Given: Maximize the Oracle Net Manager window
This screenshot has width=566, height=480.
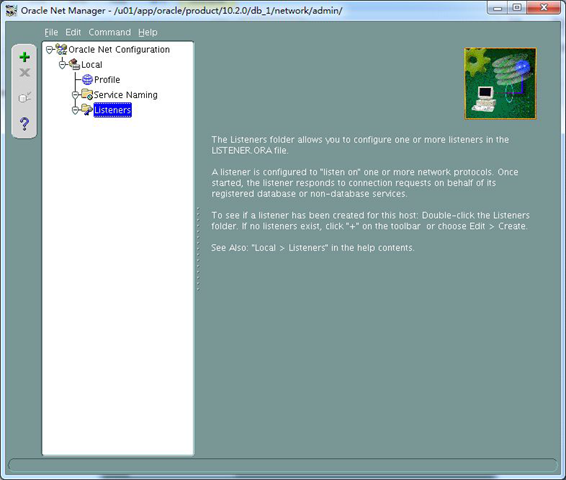Looking at the screenshot, I should (517, 8).
